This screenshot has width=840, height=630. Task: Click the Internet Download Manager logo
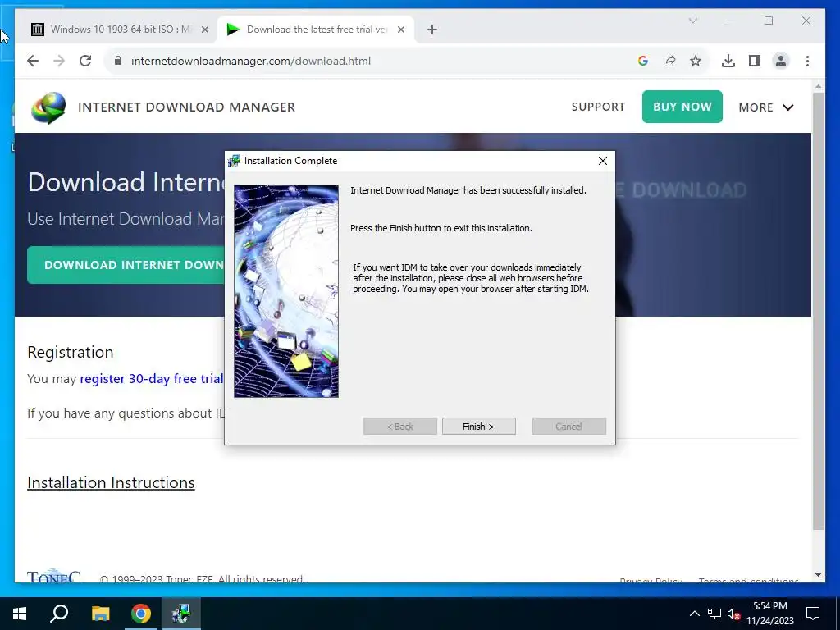[48, 107]
